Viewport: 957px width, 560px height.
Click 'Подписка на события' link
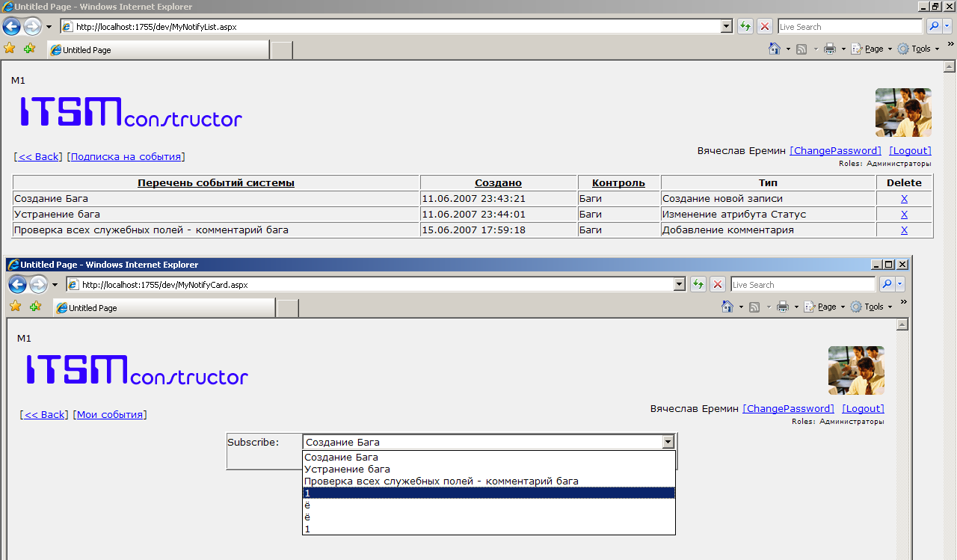(x=126, y=156)
